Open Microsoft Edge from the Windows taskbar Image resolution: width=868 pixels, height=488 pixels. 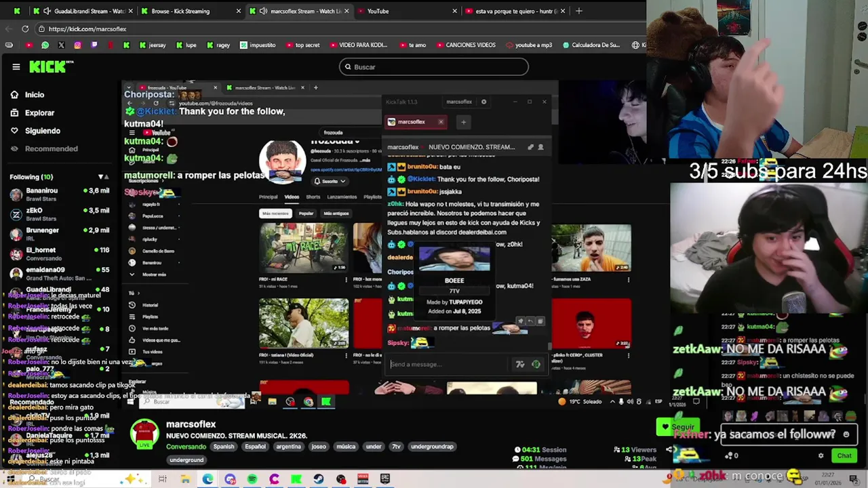click(208, 479)
